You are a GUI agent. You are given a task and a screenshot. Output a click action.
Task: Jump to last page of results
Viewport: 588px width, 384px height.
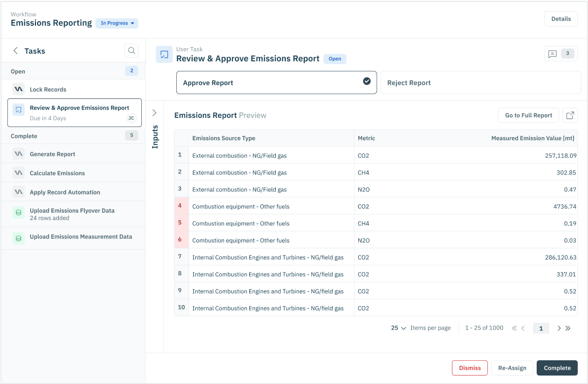tap(568, 328)
